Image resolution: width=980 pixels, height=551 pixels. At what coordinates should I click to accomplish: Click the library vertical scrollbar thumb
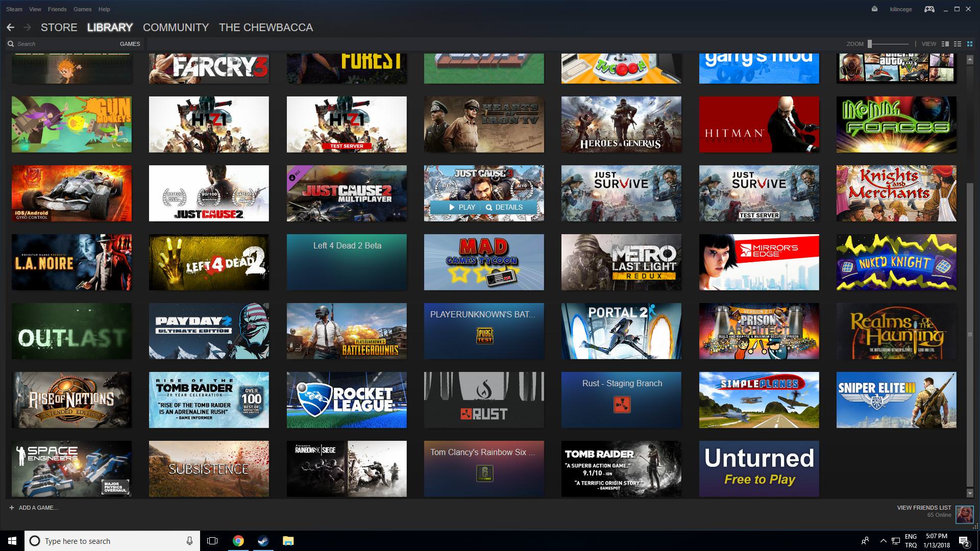[x=970, y=334]
